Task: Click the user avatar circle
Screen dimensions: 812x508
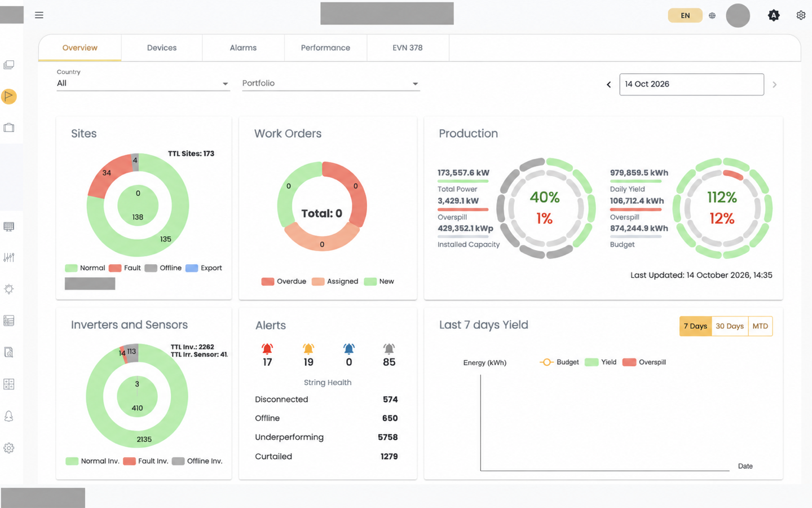Action: (x=738, y=15)
